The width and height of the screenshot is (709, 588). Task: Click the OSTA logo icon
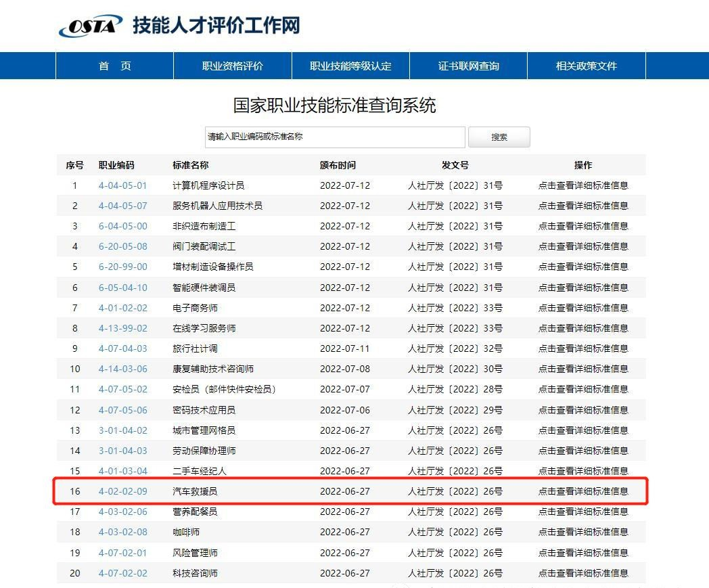coord(91,26)
